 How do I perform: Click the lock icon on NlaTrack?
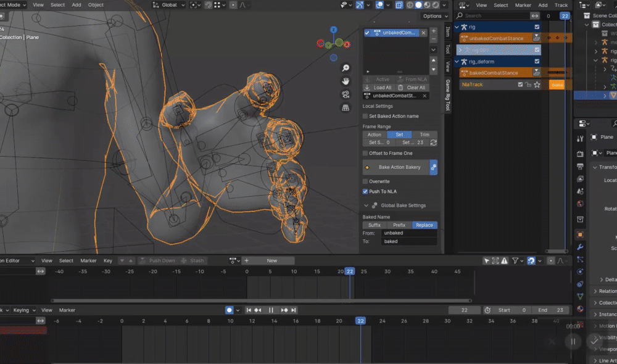point(529,85)
